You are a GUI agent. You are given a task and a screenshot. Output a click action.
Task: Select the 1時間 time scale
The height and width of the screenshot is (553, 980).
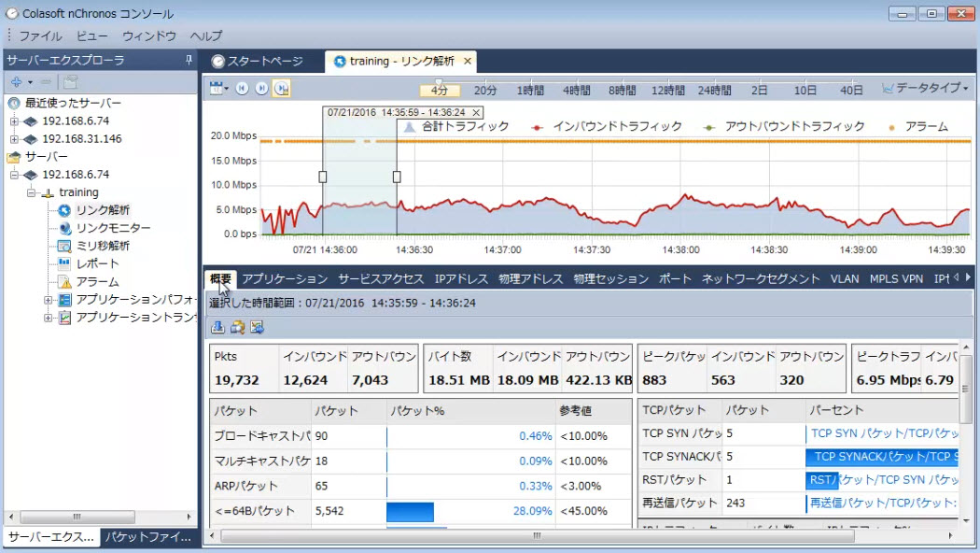coord(530,91)
